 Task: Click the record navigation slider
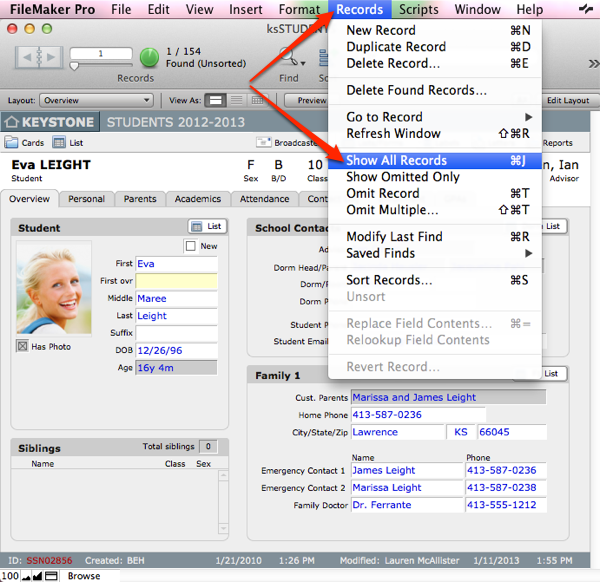click(73, 66)
